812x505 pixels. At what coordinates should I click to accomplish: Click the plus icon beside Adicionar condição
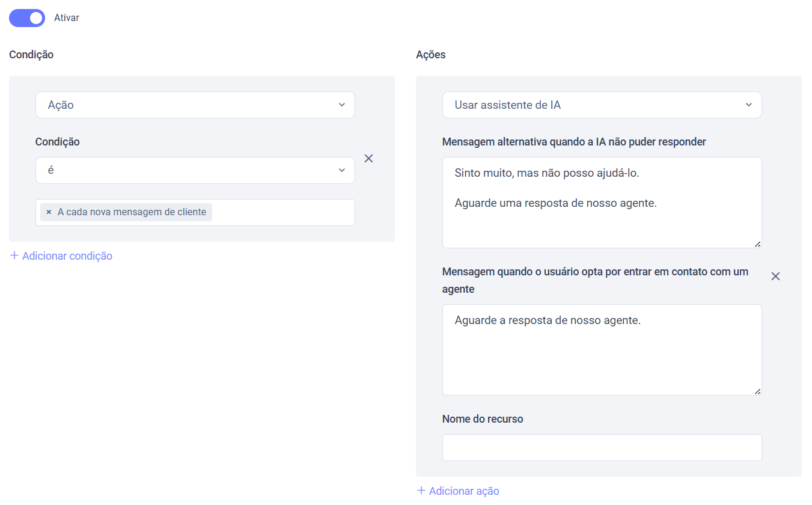pos(14,256)
